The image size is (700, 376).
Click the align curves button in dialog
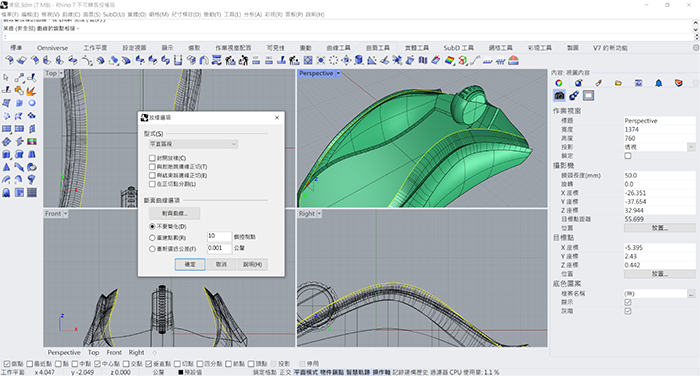pos(175,213)
